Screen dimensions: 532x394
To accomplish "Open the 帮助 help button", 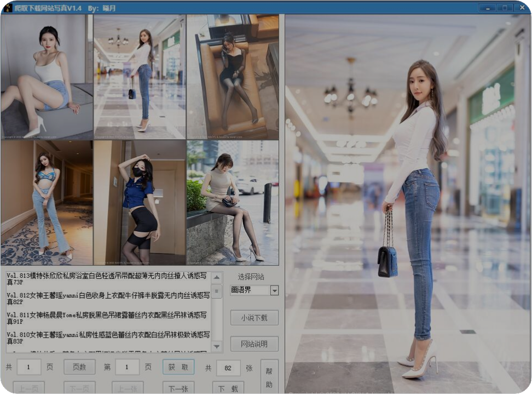I will click(269, 377).
